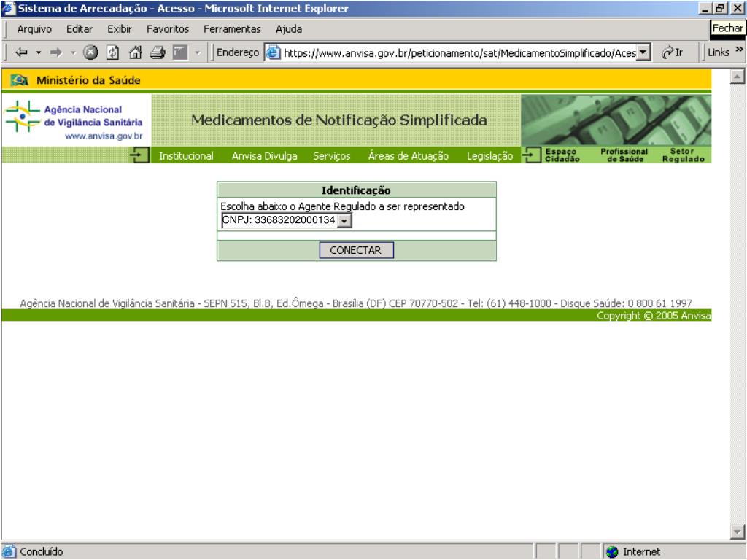Viewport: 747px width, 560px height.
Task: Click scrollbar down arrow
Action: [737, 532]
